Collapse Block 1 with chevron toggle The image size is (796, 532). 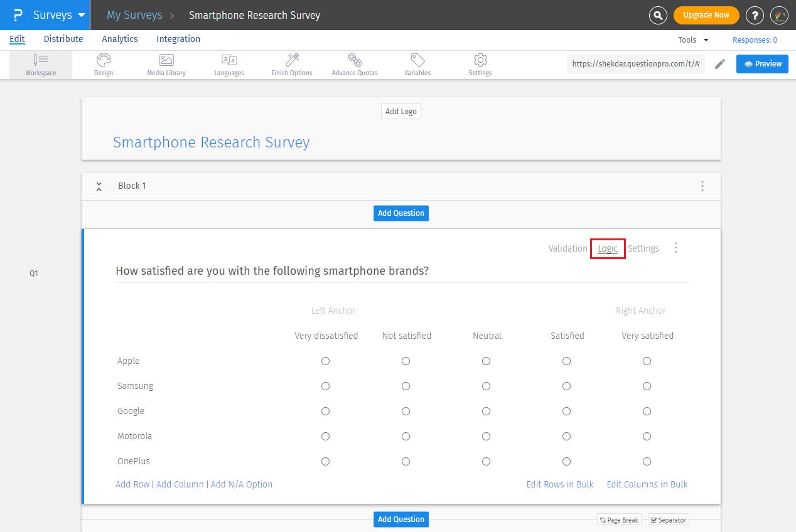[99, 186]
